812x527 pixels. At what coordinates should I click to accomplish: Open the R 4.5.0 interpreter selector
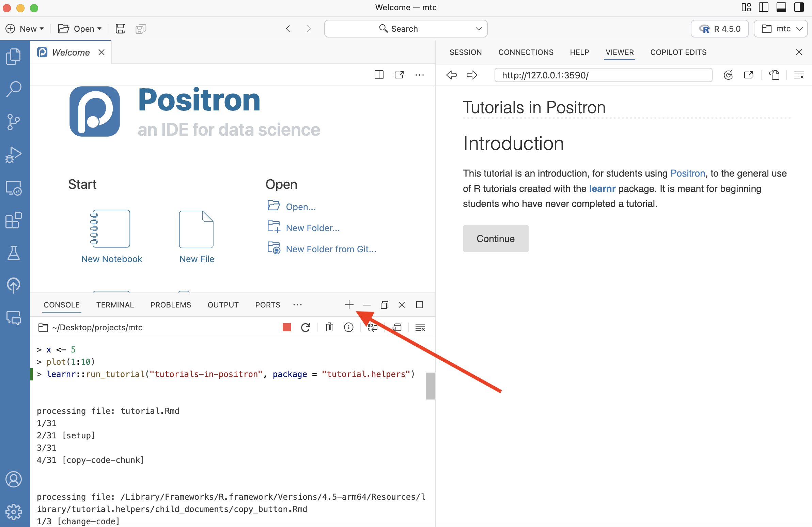tap(720, 29)
